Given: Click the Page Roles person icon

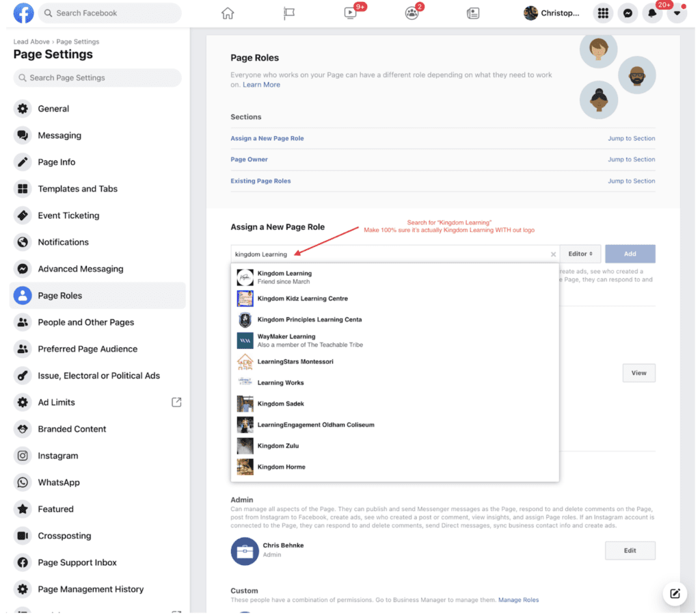Looking at the screenshot, I should (23, 296).
